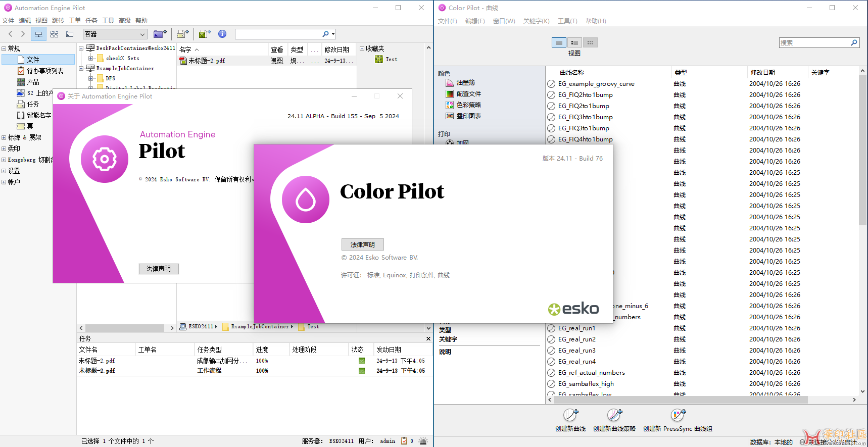
Task: Click 法律声明 in Color Pilot about dialog
Action: [x=363, y=244]
